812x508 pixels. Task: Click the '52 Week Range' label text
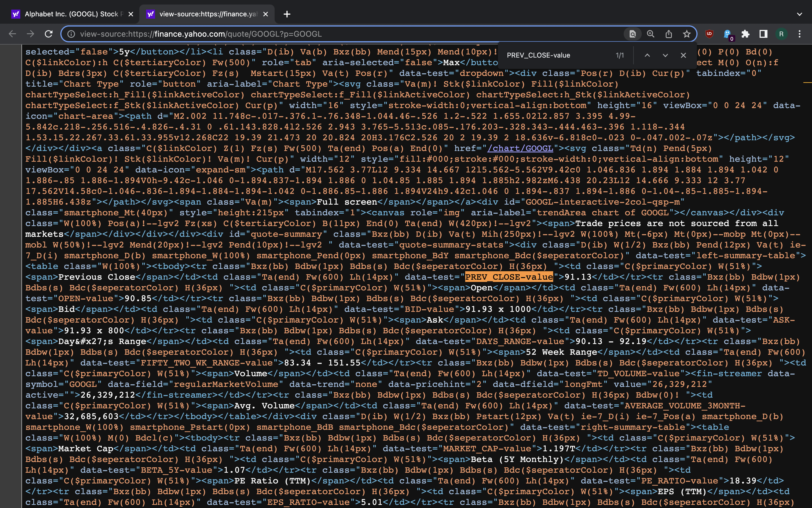pyautogui.click(x=561, y=352)
